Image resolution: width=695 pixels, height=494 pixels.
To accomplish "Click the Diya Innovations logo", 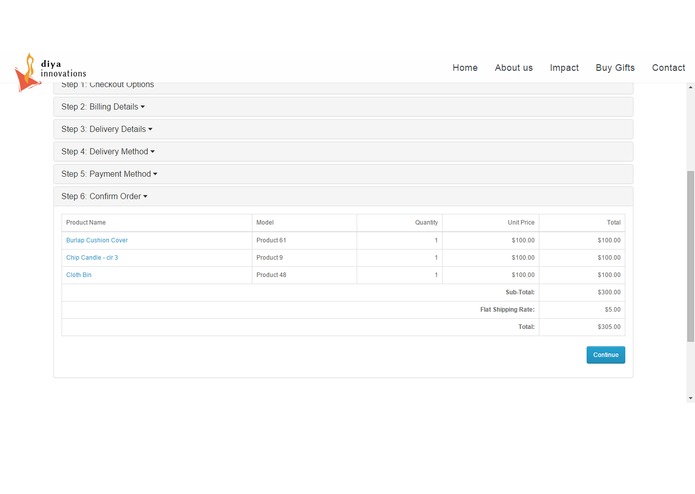I will [x=50, y=72].
